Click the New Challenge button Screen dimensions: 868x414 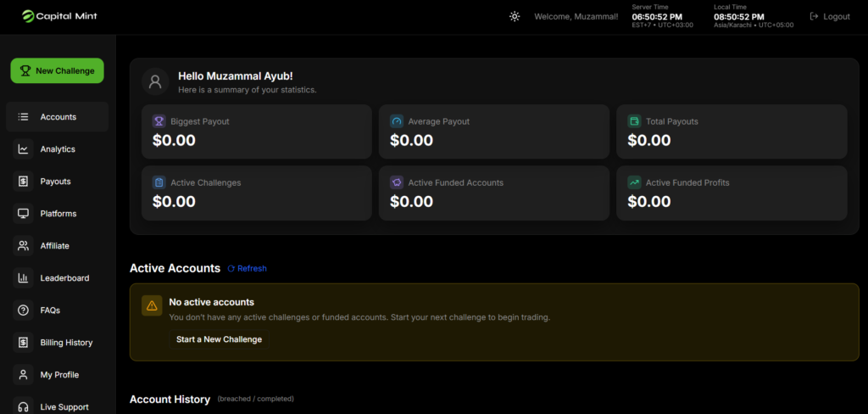point(57,70)
